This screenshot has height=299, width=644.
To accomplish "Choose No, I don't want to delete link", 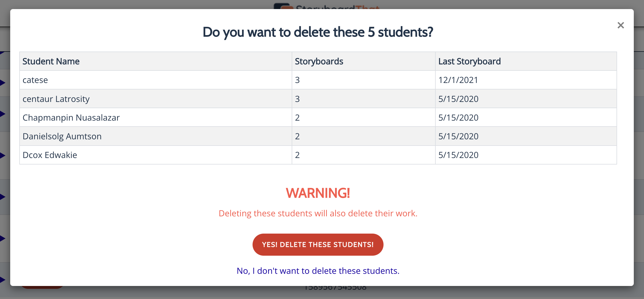I will [x=318, y=271].
